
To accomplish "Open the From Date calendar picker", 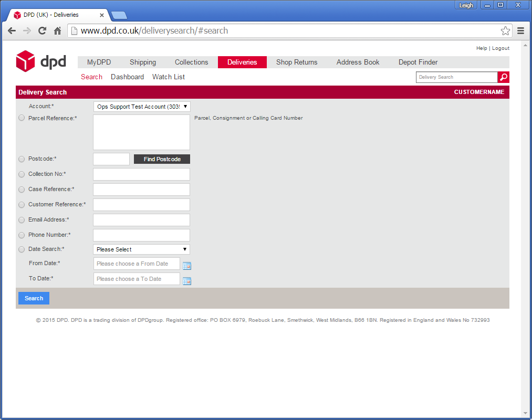I will (x=187, y=266).
